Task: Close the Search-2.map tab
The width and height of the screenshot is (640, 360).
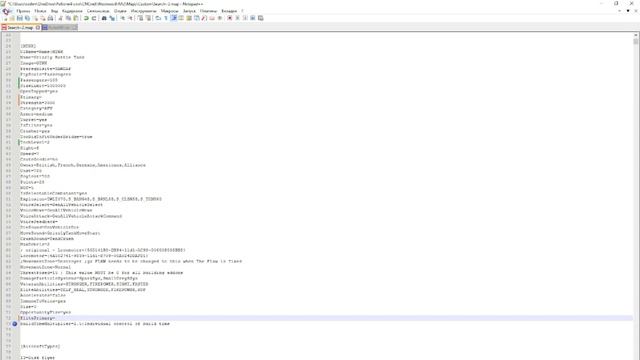Action: pyautogui.click(x=38, y=27)
